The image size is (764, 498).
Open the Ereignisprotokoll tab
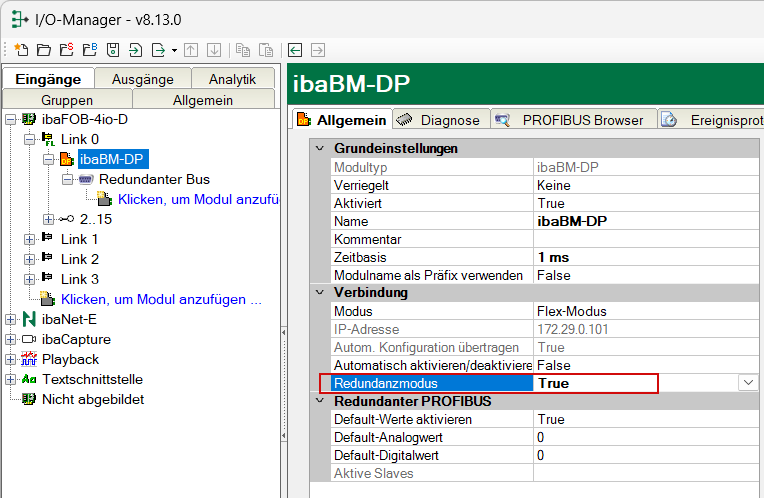tap(711, 120)
